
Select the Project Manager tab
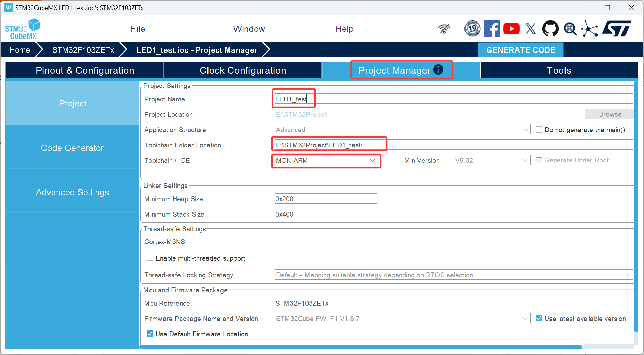pos(401,70)
